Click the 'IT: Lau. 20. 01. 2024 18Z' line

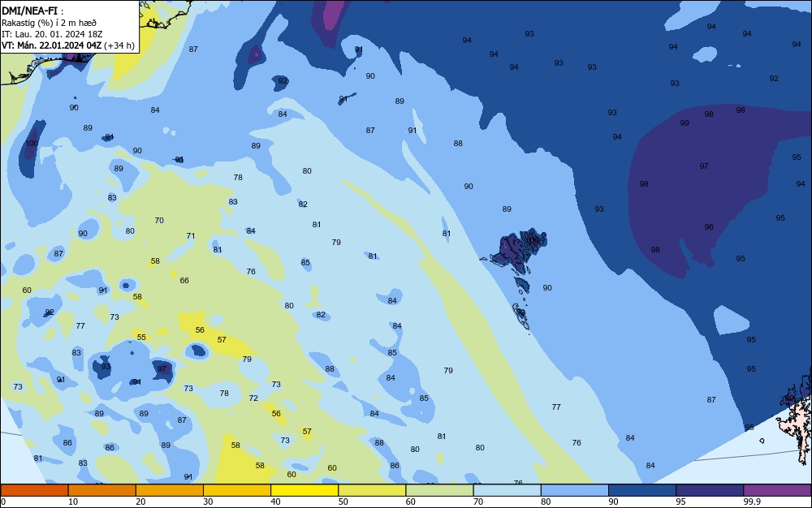pos(52,34)
